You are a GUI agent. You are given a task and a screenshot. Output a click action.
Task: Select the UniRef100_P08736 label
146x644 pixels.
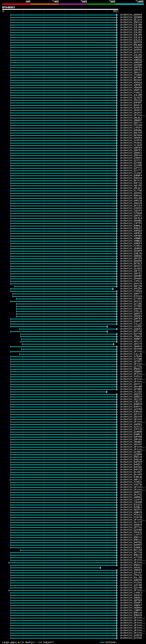[131, 485]
